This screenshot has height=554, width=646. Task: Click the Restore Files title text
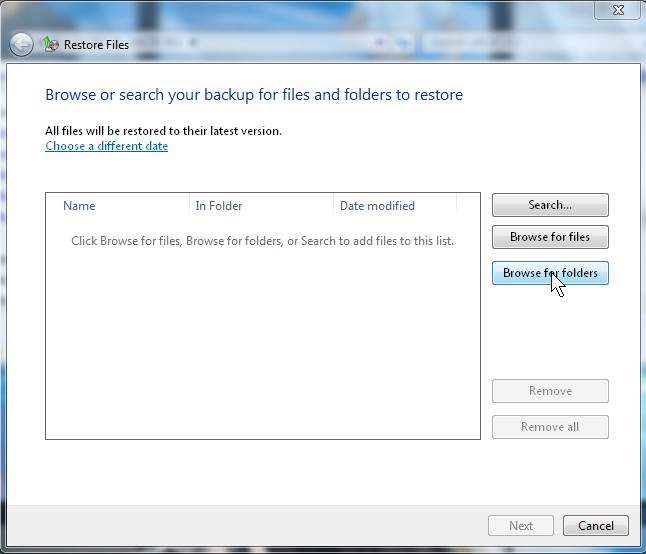tap(95, 44)
